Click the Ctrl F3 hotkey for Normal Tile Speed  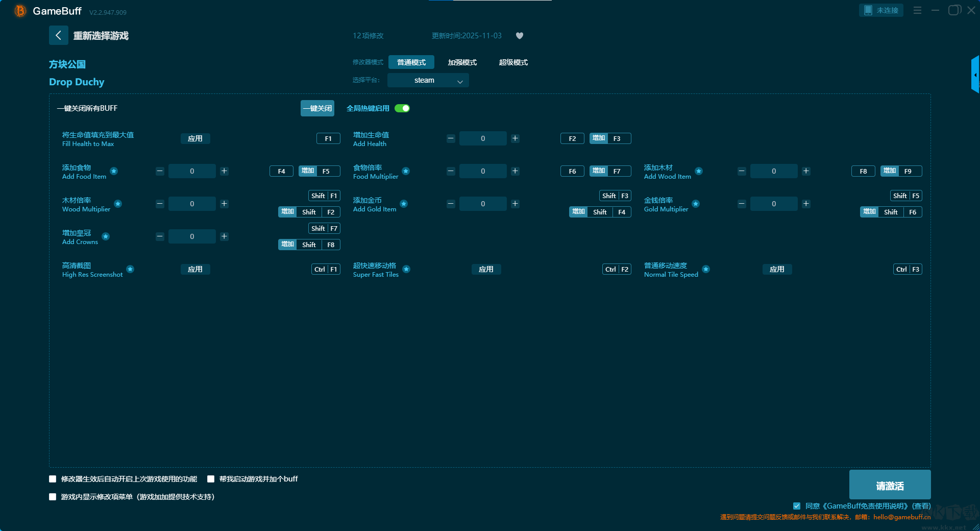908,269
